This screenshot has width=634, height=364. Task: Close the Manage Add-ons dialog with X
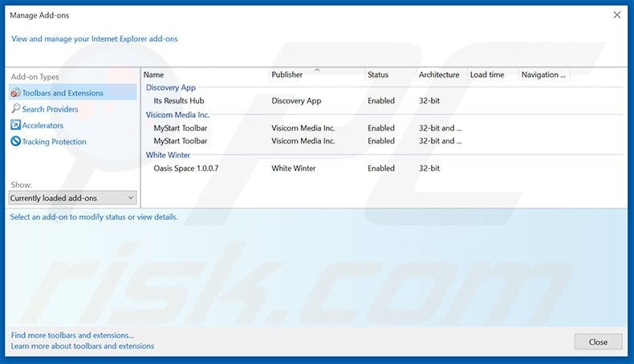pos(616,15)
